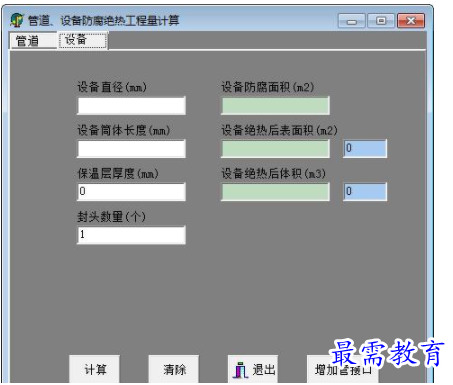This screenshot has height=385, width=453.
Task: Click the blue box beside 设备绝热后表面积
Action: (365, 149)
